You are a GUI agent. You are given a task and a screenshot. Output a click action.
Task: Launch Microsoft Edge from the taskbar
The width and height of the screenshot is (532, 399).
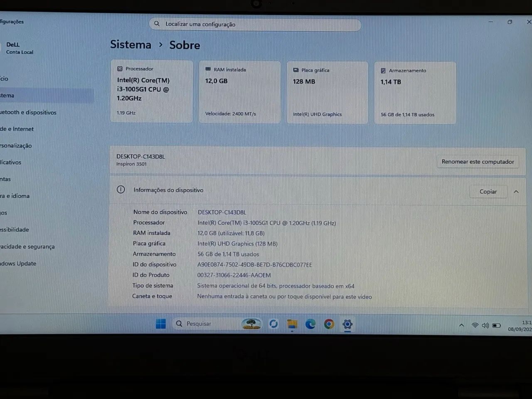click(310, 324)
